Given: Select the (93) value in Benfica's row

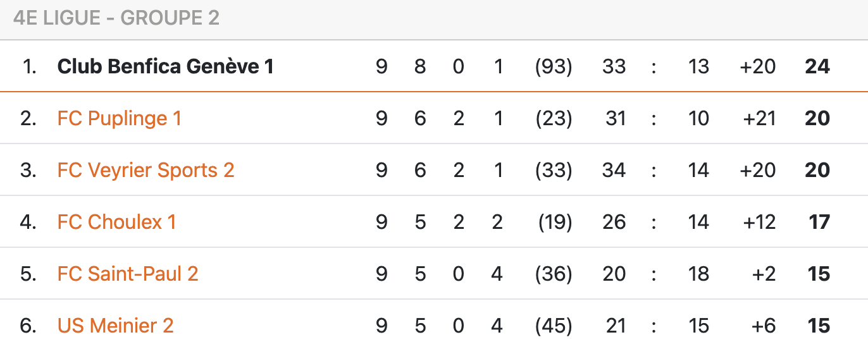Looking at the screenshot, I should pyautogui.click(x=554, y=66).
